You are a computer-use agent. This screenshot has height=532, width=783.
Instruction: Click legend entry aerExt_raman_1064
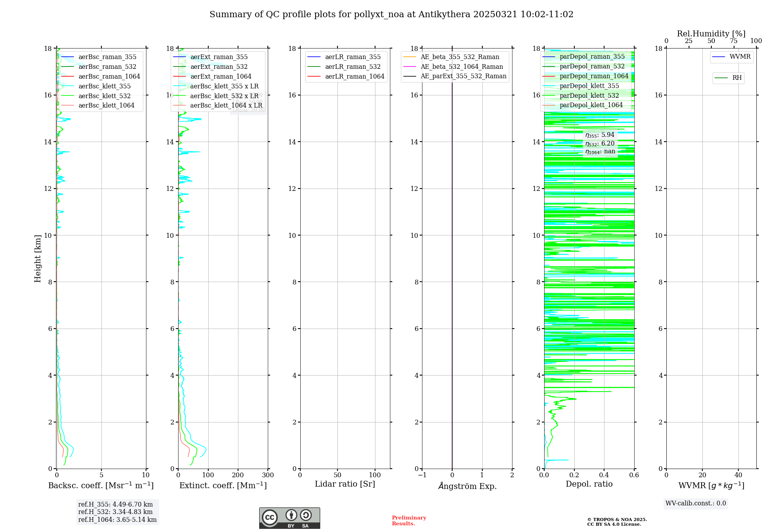click(213, 77)
